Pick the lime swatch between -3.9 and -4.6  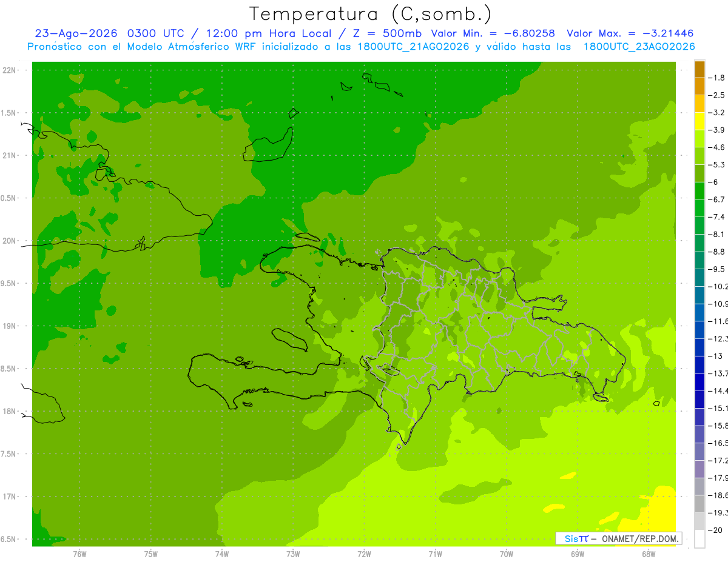tap(699, 139)
